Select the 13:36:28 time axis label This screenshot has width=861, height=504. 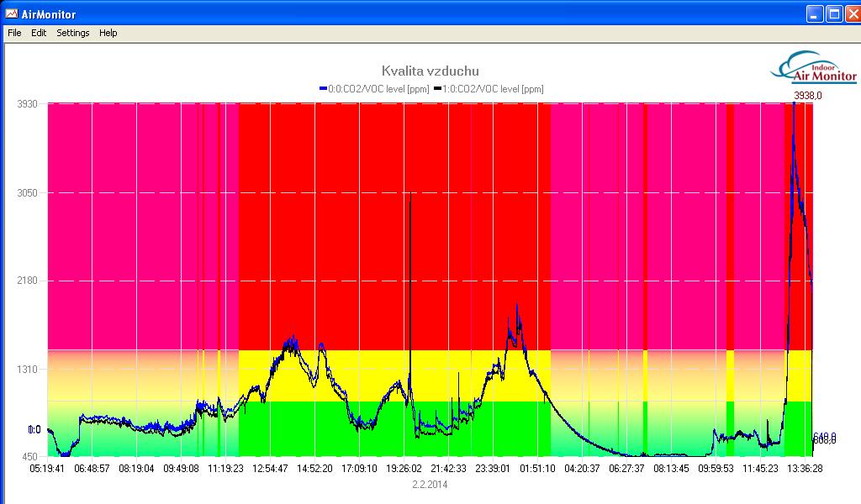point(805,469)
